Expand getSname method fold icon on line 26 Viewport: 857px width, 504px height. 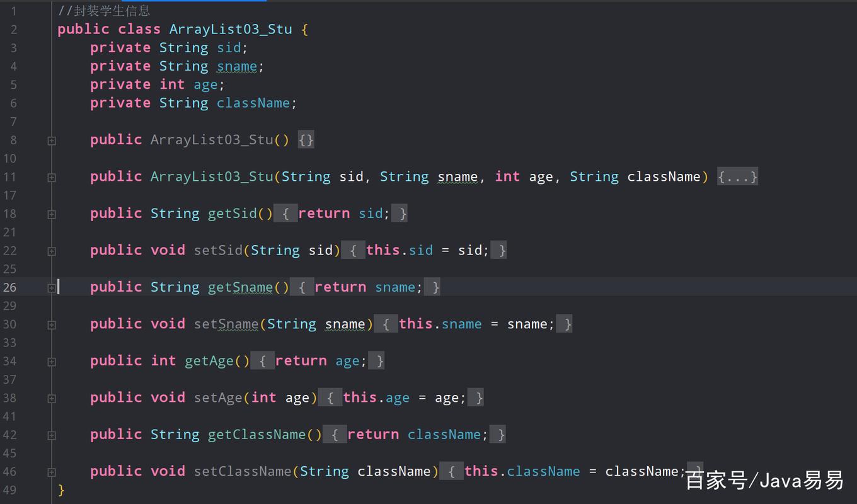click(52, 288)
